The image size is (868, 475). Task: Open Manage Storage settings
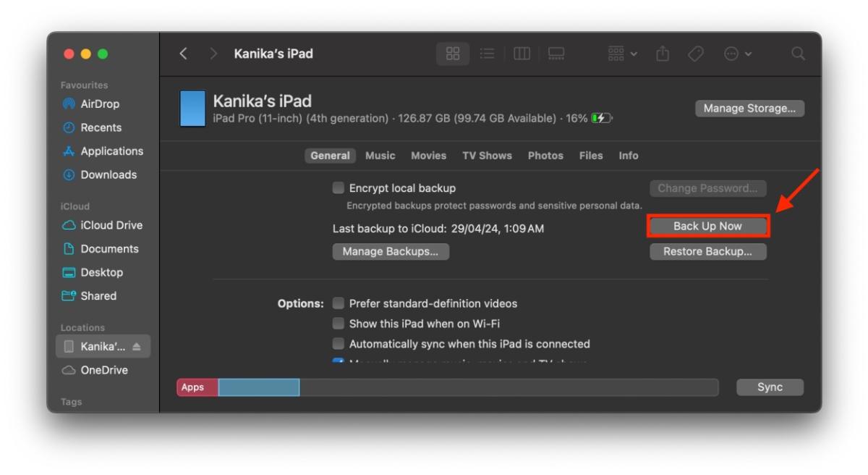pos(749,108)
